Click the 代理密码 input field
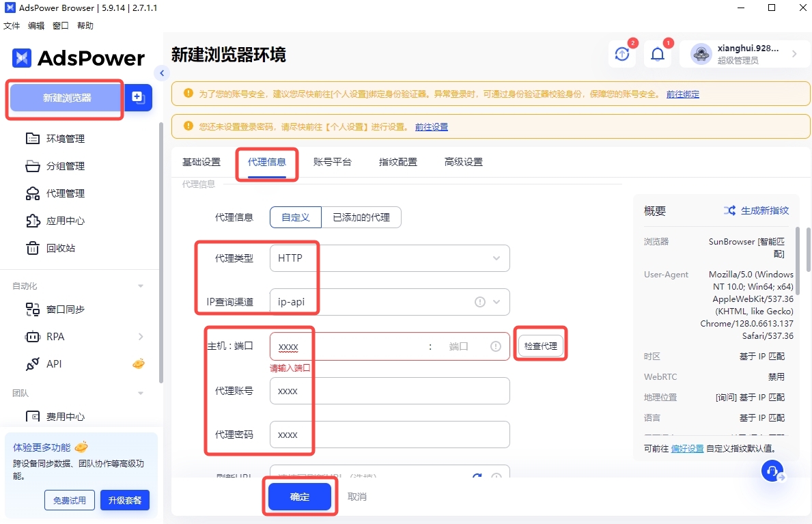 (x=389, y=435)
